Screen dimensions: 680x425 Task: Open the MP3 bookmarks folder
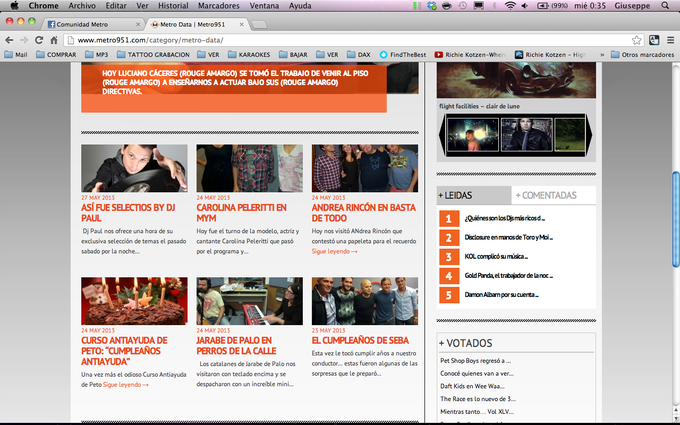pyautogui.click(x=96, y=55)
